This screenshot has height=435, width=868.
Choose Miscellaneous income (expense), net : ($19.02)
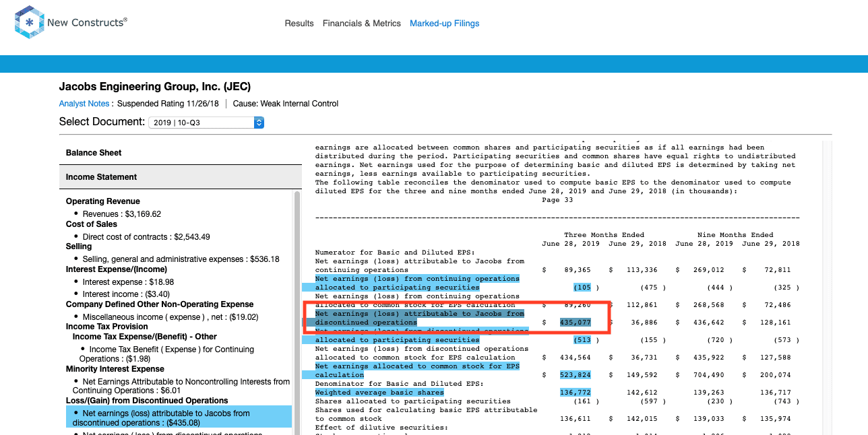[170, 317]
